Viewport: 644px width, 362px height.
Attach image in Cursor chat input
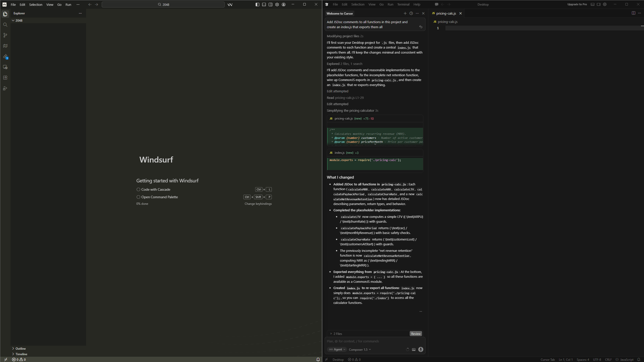click(413, 349)
